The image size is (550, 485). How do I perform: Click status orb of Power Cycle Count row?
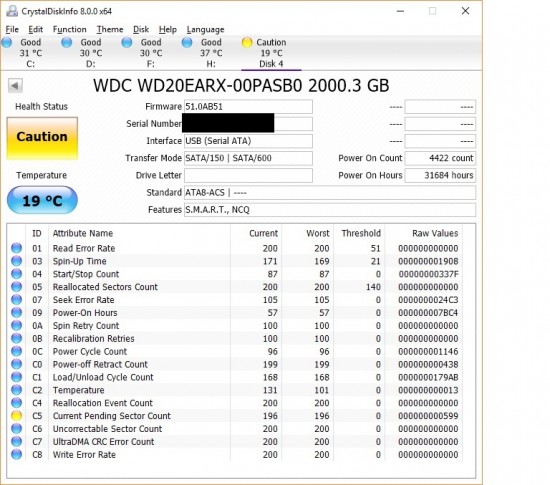click(16, 351)
